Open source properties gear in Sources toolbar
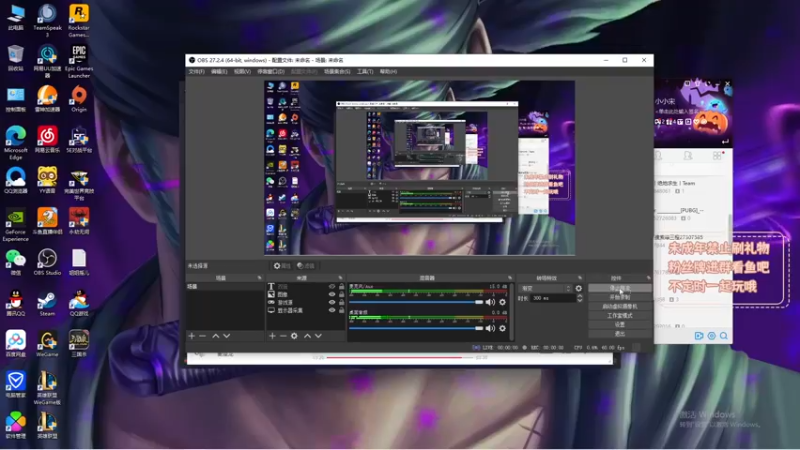Viewport: 800px width, 450px height. [x=294, y=336]
